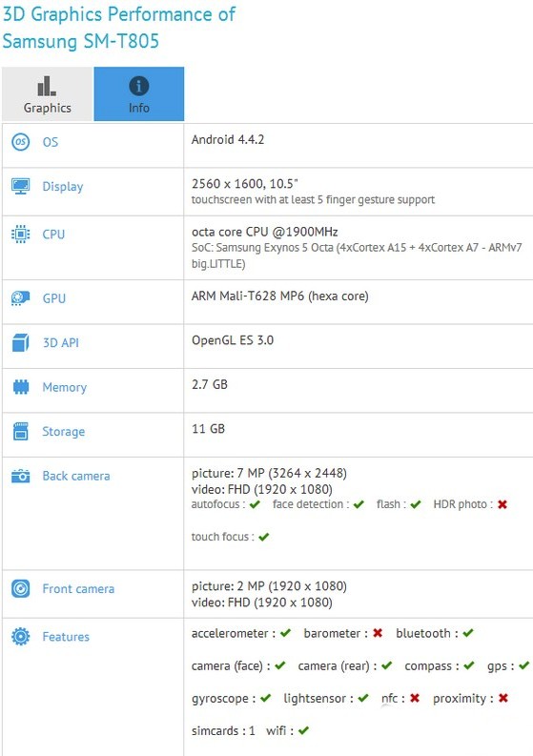Switch to the Graphics tab
The image size is (533, 756).
[47, 94]
